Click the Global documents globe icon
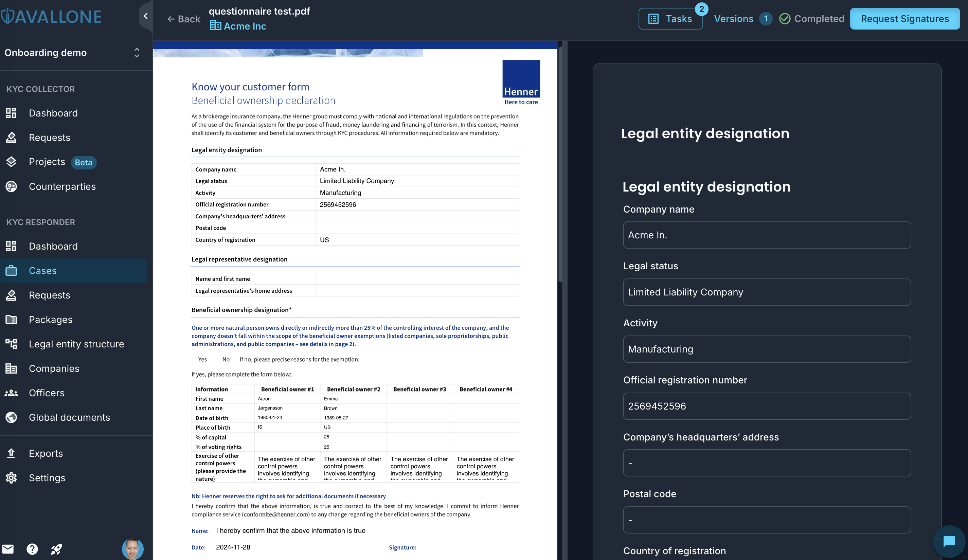The image size is (968, 560). (x=11, y=417)
